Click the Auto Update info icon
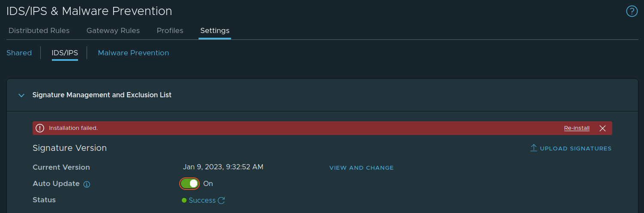644x213 pixels. (87, 184)
